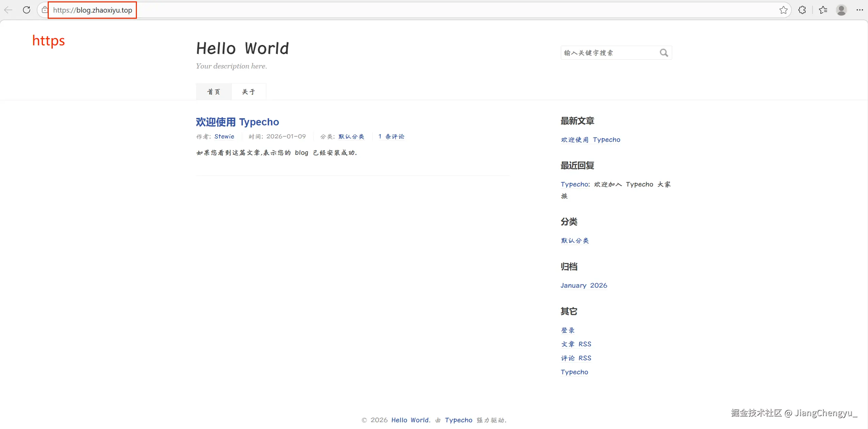
Task: Open the January 2026 archive link
Action: coord(584,286)
